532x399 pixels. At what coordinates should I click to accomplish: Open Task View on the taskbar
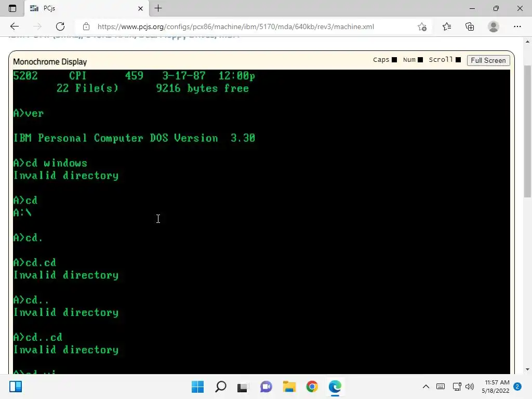click(x=243, y=387)
